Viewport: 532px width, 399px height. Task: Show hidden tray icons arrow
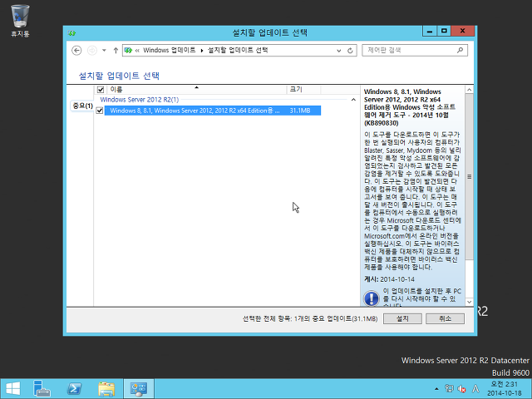(436, 389)
